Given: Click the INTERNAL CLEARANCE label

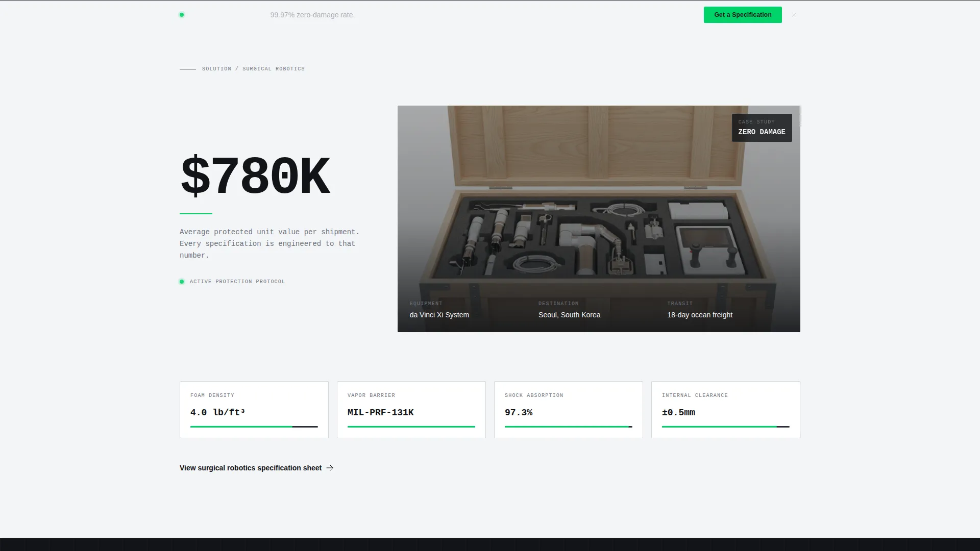Looking at the screenshot, I should 695,395.
